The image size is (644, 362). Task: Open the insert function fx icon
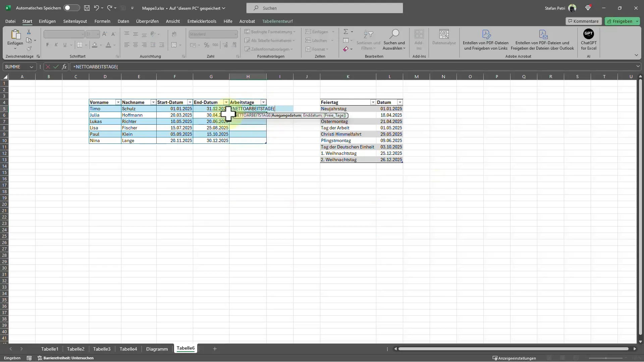point(64,67)
